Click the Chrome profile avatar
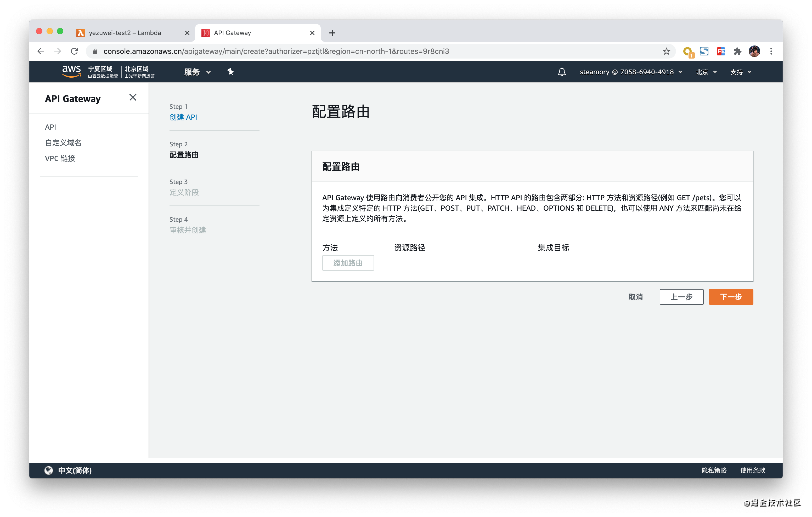Screen dimensions: 812x517 click(x=754, y=51)
